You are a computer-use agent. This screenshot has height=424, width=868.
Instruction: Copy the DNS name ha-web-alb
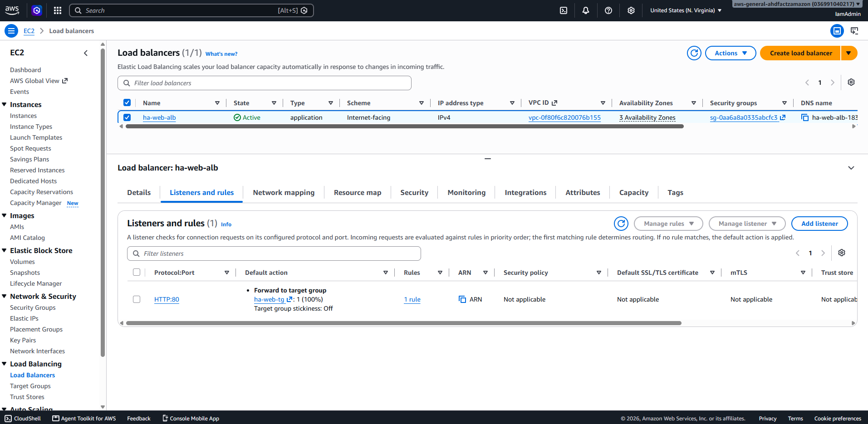point(805,117)
